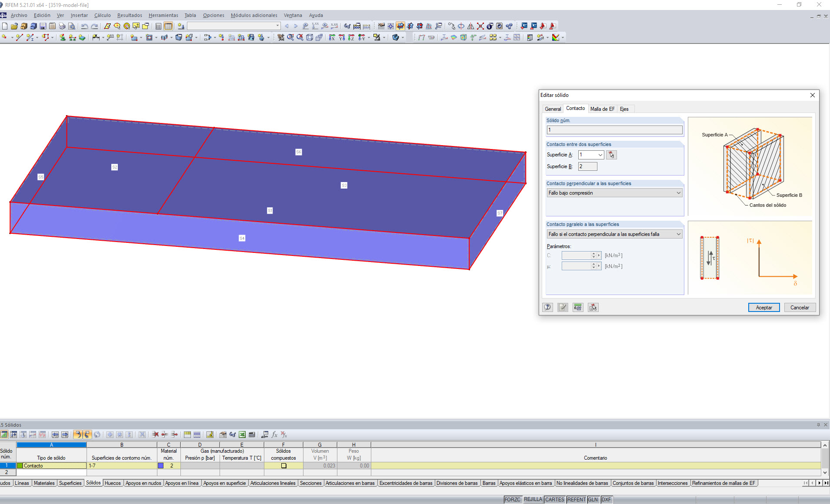The width and height of the screenshot is (830, 504).
Task: Switch to the Malla de EF tab
Action: tap(602, 109)
